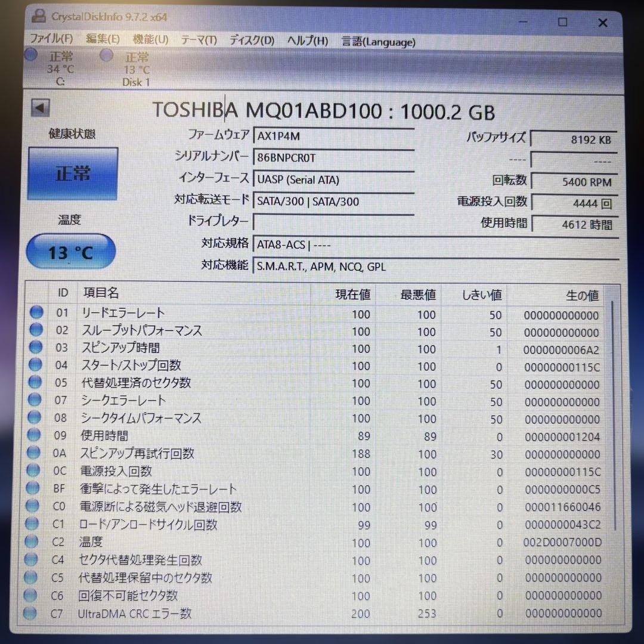644x644 pixels.
Task: Click the buffer size value 8192 KB
Action: (x=574, y=139)
